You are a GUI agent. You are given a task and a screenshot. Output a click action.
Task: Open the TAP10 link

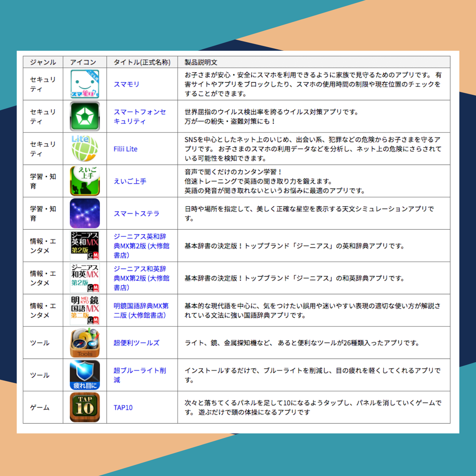click(123, 407)
